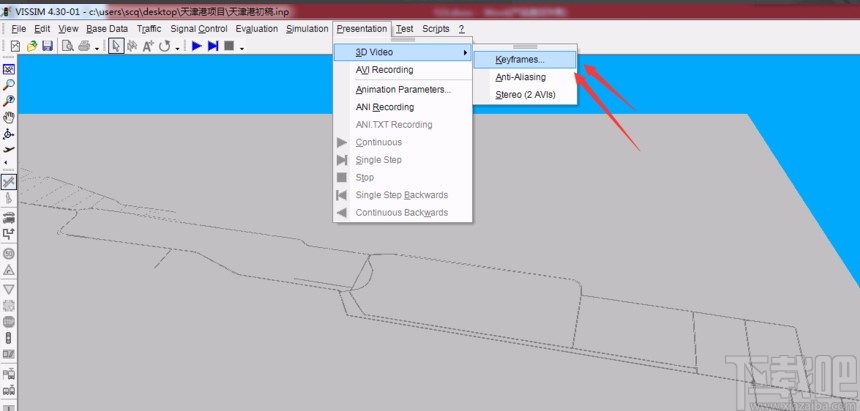Open print preview
This screenshot has height=411, width=860.
tap(67, 46)
